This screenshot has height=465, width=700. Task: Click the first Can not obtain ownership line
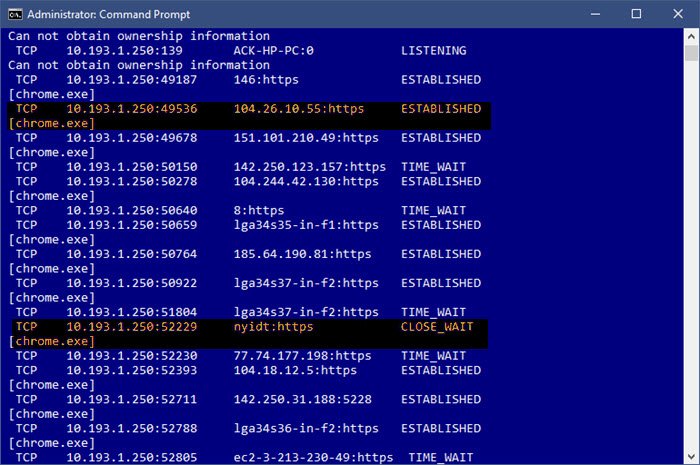[139, 36]
